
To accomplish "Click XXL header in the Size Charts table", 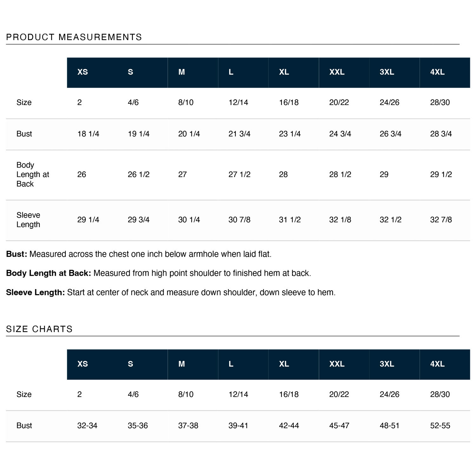I will (x=337, y=364).
